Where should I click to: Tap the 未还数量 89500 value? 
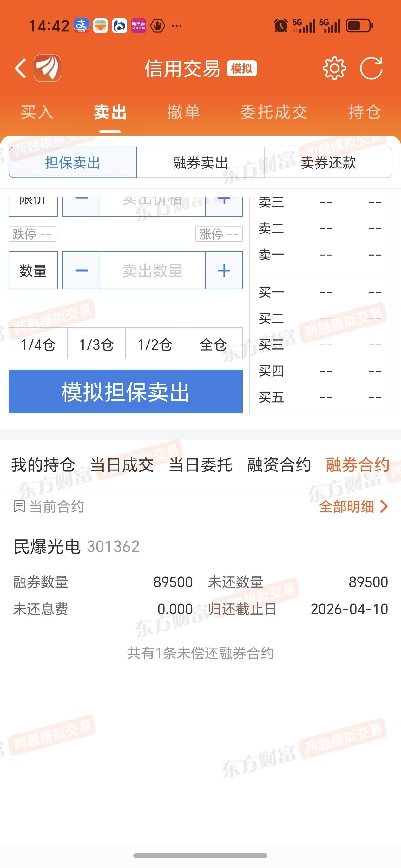click(x=368, y=582)
